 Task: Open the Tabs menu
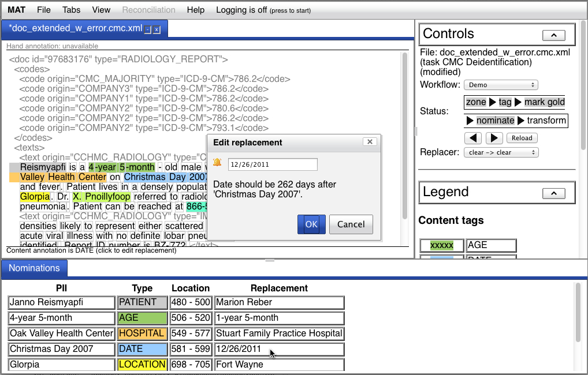point(72,10)
